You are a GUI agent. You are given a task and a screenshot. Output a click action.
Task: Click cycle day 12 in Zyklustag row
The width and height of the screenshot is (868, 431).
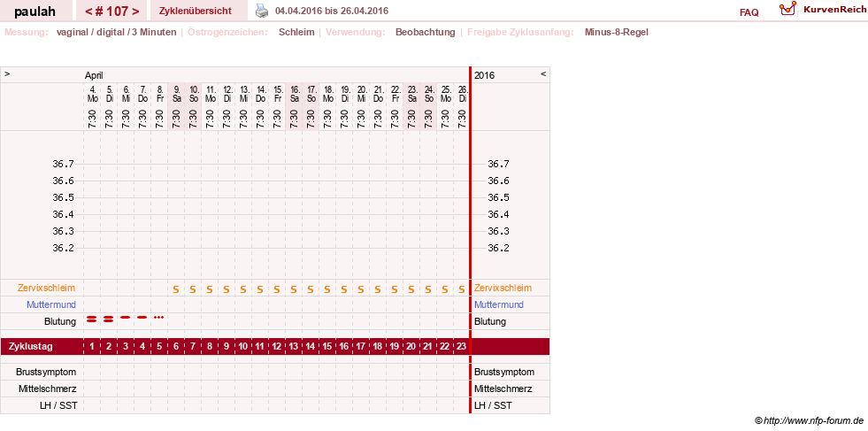point(277,347)
